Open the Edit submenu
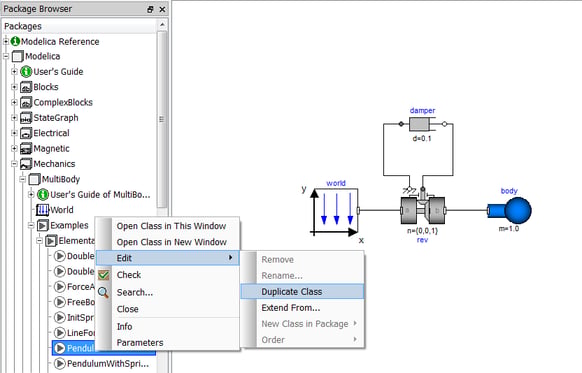Image resolution: width=582 pixels, height=373 pixels. [x=167, y=258]
